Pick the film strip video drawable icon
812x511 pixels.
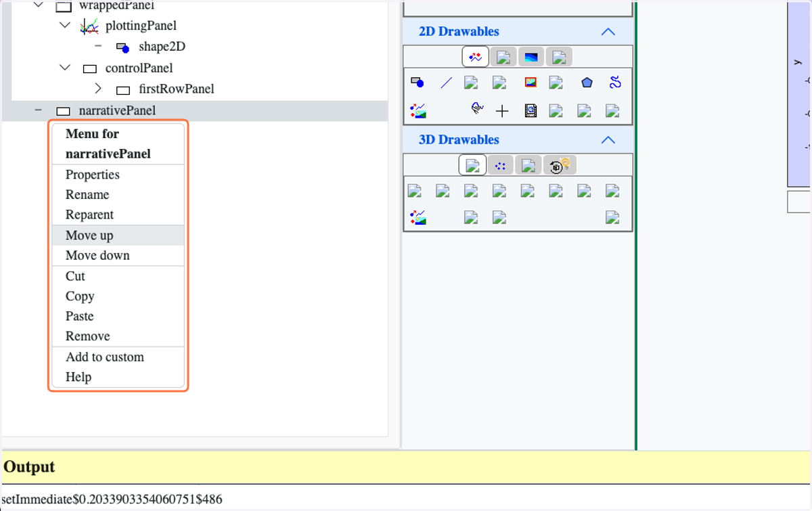pos(531,111)
